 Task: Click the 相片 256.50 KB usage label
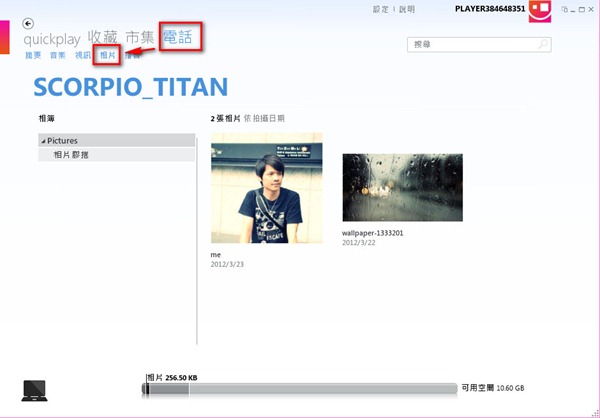click(x=172, y=377)
